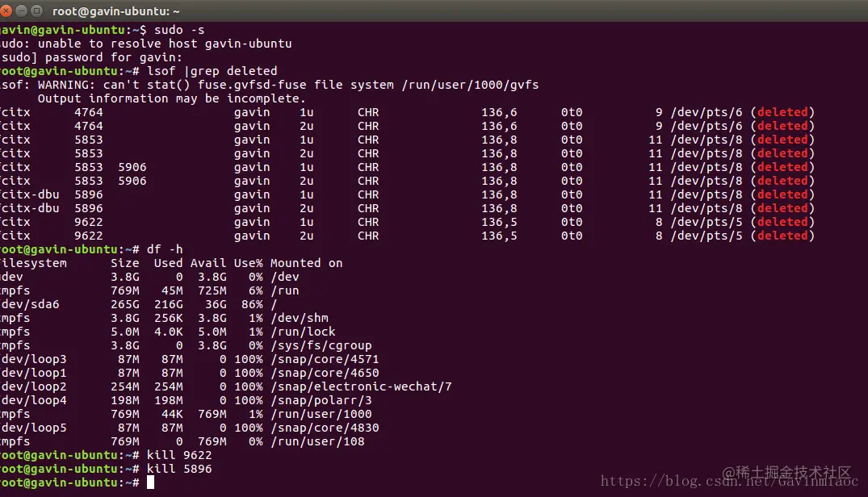This screenshot has width=868, height=497.
Task: Click the "/run/user/1000/gvfs" path in the warning
Action: pyautogui.click(x=470, y=86)
